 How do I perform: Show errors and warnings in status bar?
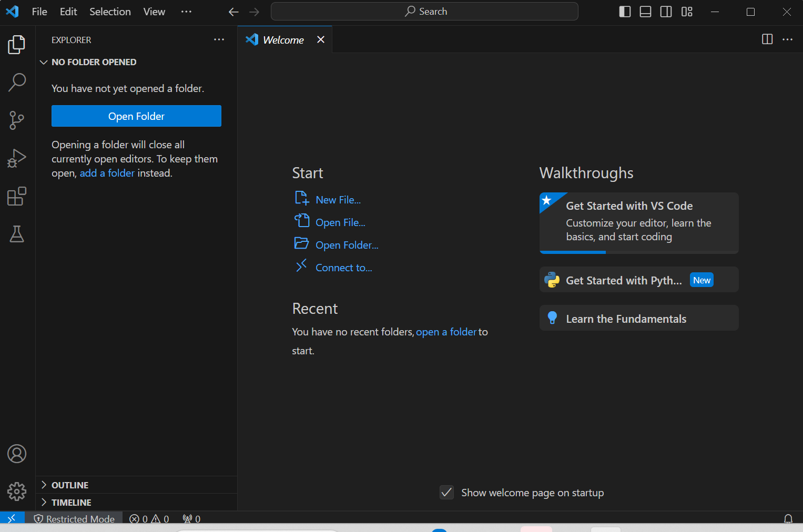click(149, 519)
